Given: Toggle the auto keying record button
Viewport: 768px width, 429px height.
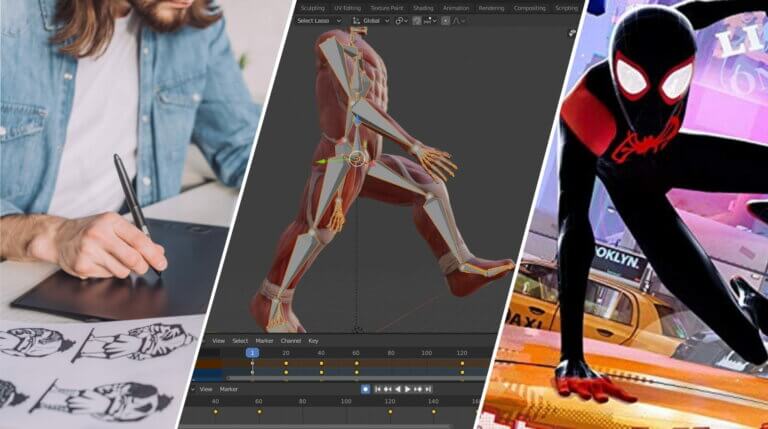Looking at the screenshot, I should pyautogui.click(x=365, y=389).
